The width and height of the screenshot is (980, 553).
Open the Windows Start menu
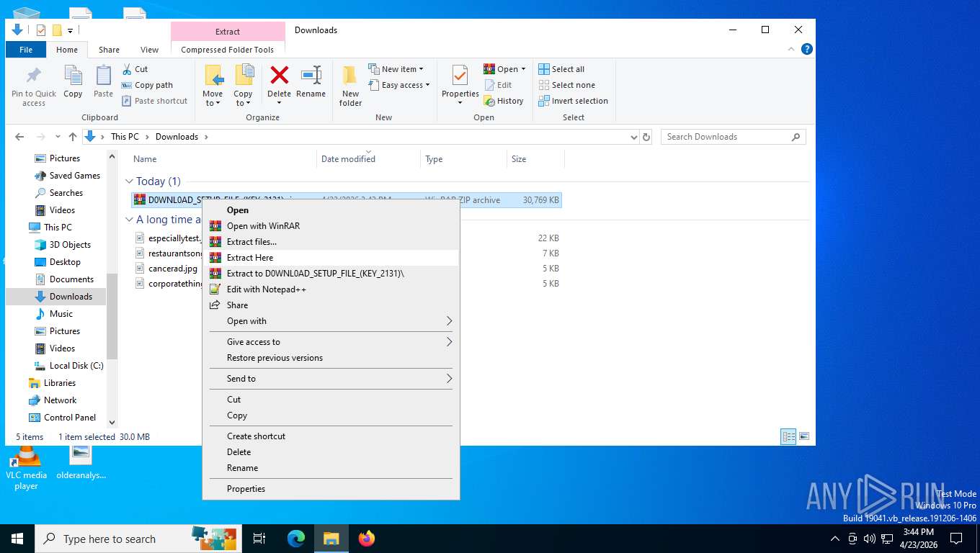(x=17, y=539)
